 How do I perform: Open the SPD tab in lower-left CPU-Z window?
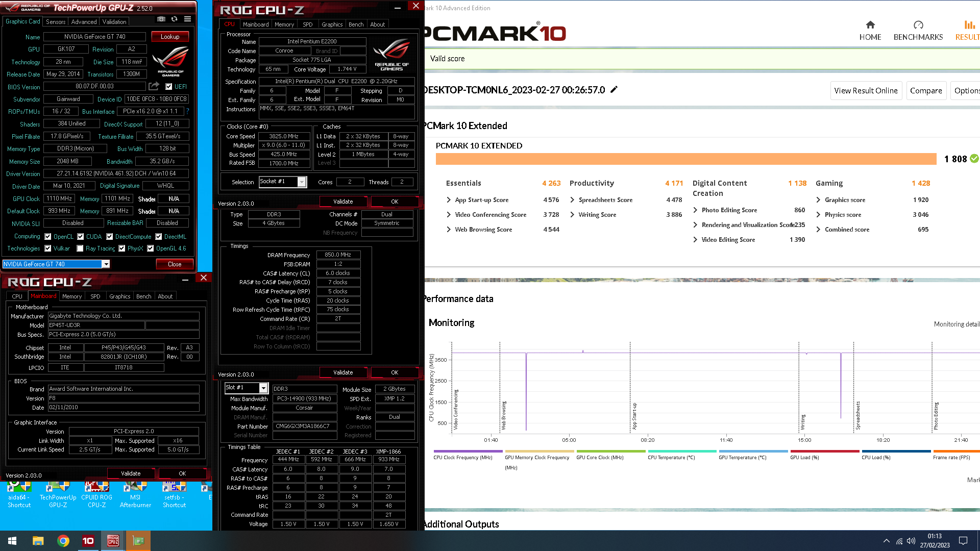(x=95, y=296)
